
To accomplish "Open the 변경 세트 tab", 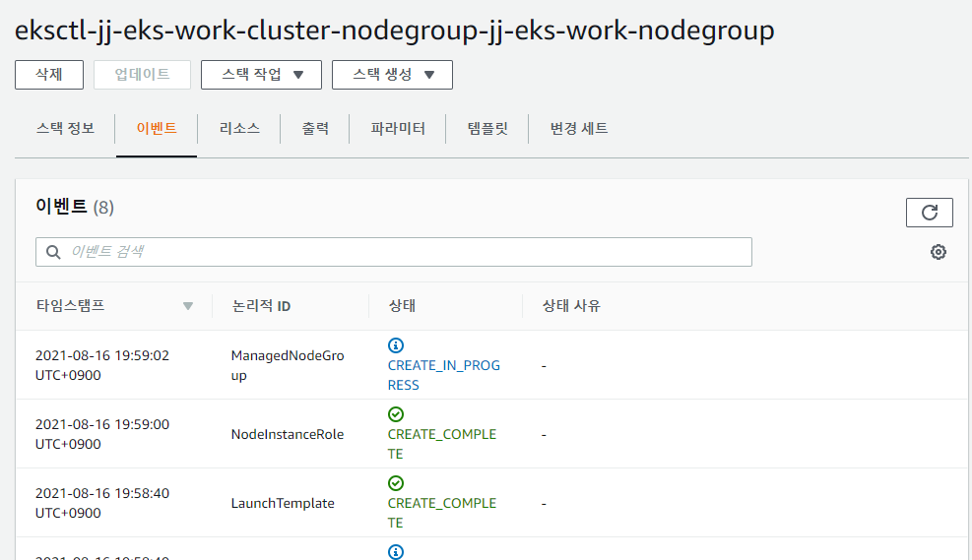I will 579,128.
